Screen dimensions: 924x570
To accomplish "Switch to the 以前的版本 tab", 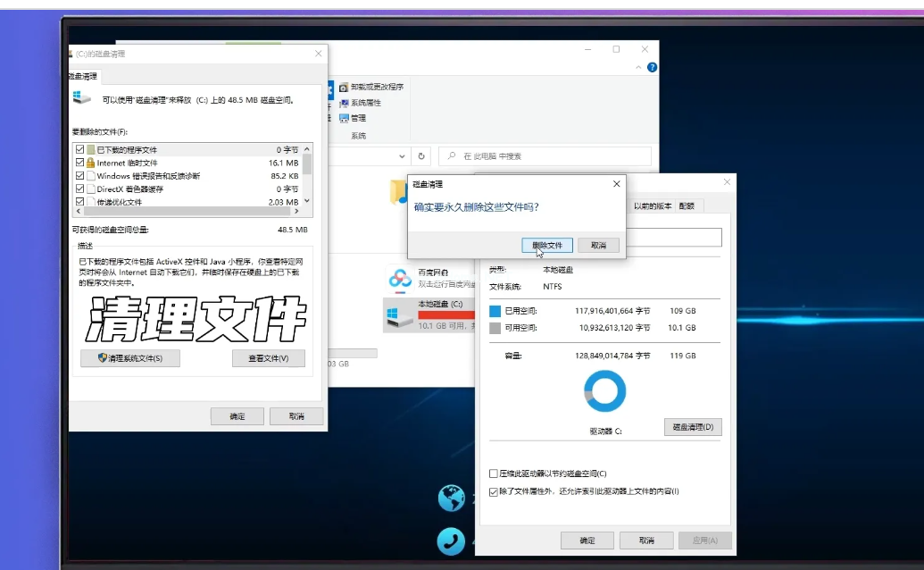I will (653, 205).
